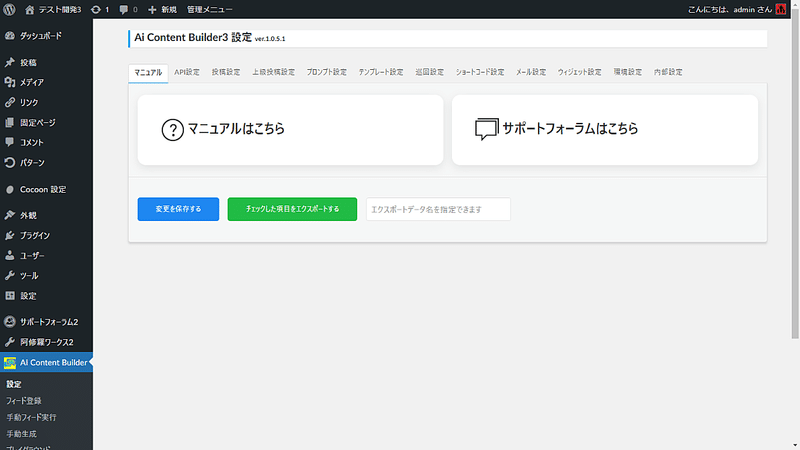Viewport: 800px width, 450px height.
Task: Click the wrench icon for 阿修羅ワークス2
Action: click(10, 342)
